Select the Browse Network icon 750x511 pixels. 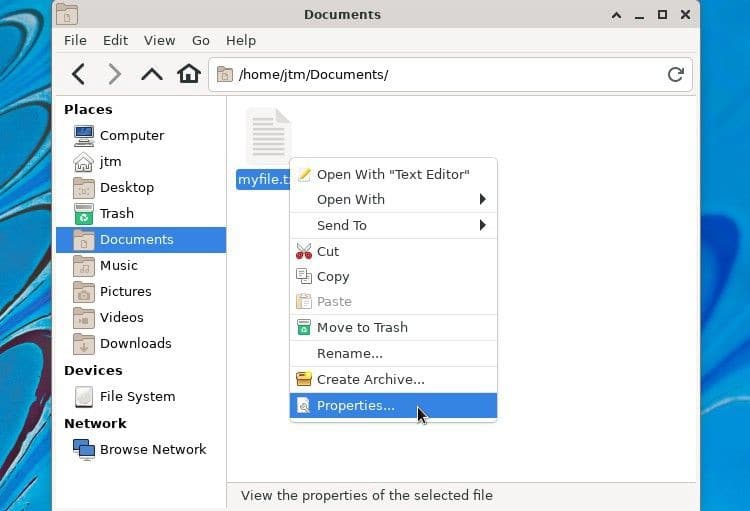tap(84, 450)
